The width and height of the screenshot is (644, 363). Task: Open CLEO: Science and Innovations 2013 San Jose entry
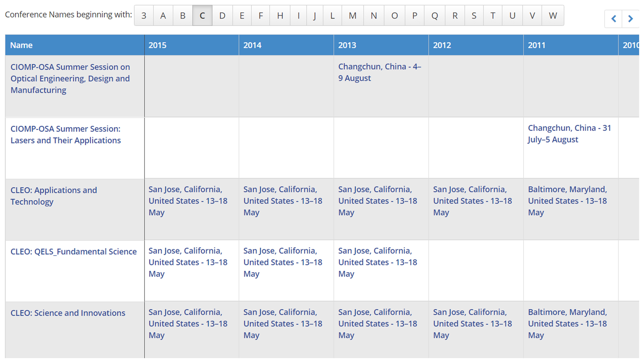point(378,323)
